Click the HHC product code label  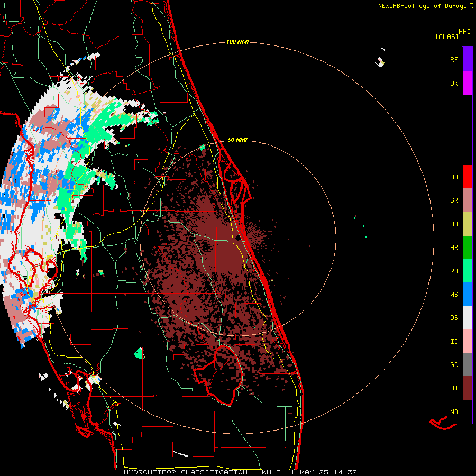click(x=464, y=31)
